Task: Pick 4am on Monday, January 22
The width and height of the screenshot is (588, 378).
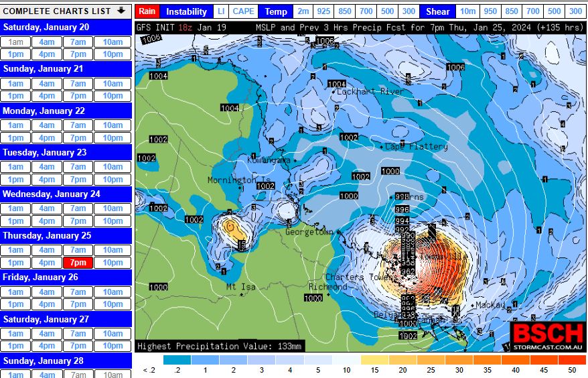Action: [x=47, y=125]
